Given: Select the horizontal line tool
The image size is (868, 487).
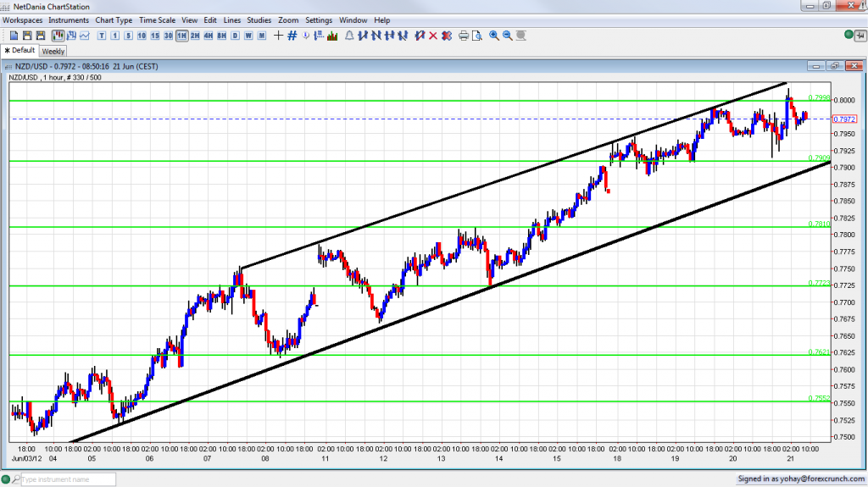Looking at the screenshot, I should (x=389, y=36).
